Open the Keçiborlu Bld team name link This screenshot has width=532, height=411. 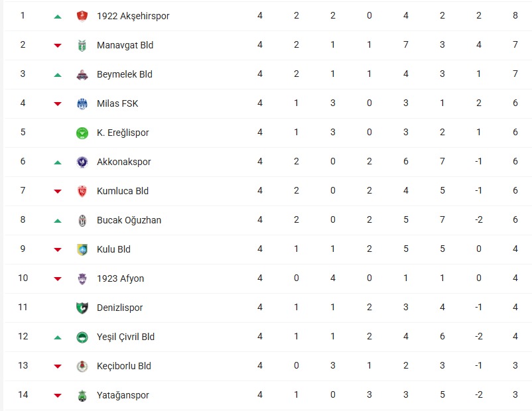(124, 366)
